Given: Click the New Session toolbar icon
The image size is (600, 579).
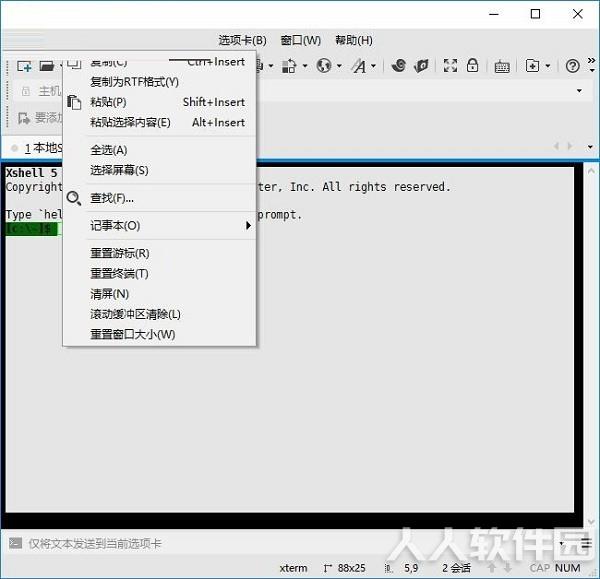Looking at the screenshot, I should tap(24, 66).
